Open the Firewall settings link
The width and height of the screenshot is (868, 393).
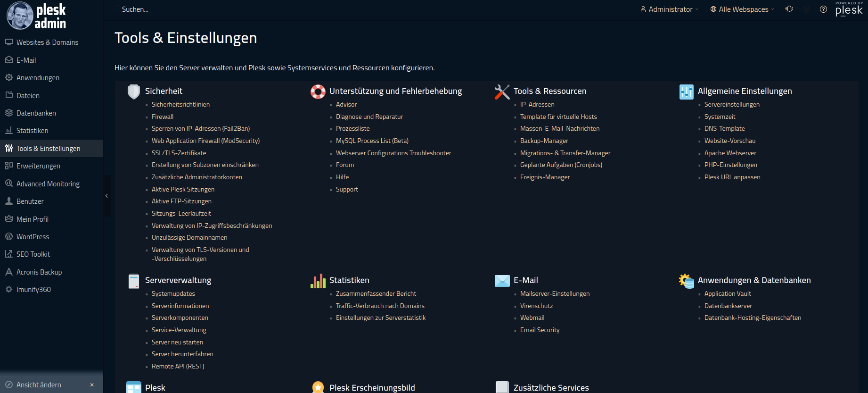point(163,117)
